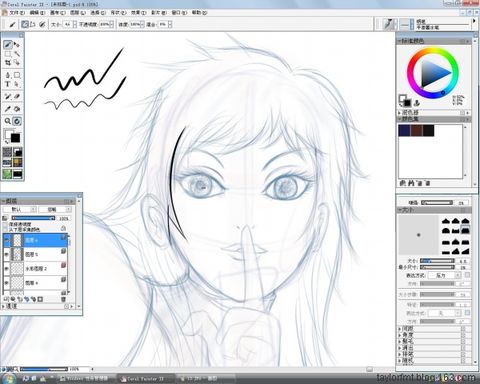This screenshot has width=480, height=384.
Task: Click Corel Painter IX taskbar button
Action: point(145,379)
